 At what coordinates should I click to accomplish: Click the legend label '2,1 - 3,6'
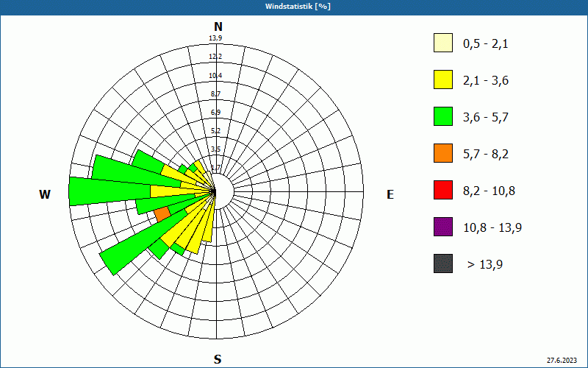[x=486, y=81]
